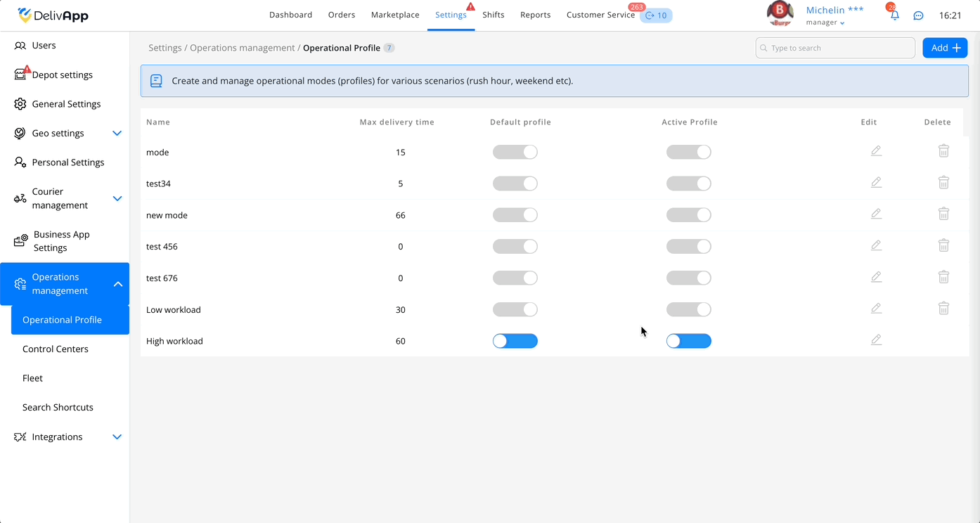
Task: Click the Burger King profile avatar
Action: (780, 14)
